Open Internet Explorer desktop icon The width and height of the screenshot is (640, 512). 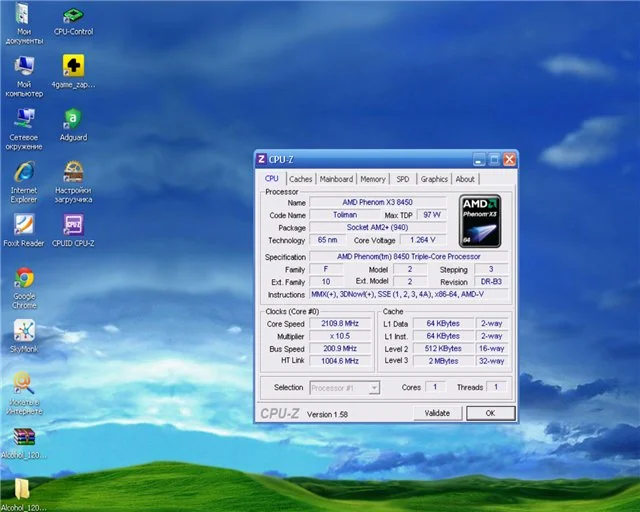[24, 171]
